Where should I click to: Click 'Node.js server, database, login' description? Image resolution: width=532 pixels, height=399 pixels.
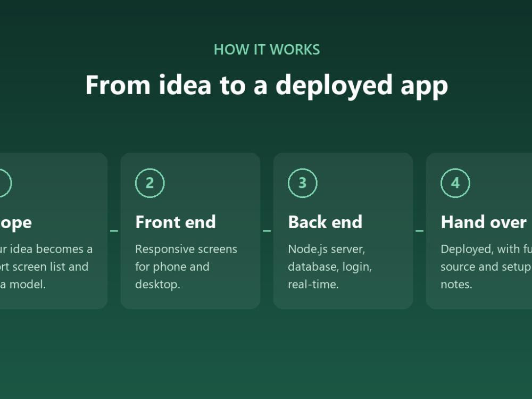tap(330, 267)
